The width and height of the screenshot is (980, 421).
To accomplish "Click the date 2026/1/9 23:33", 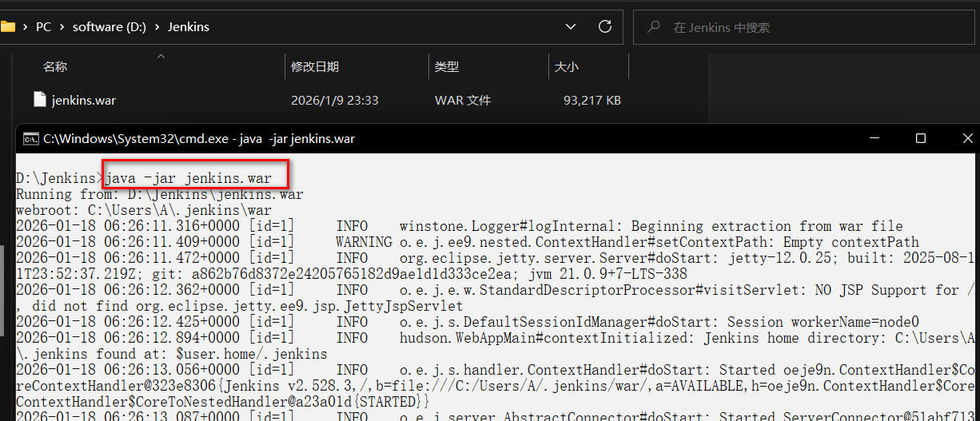I will pyautogui.click(x=335, y=101).
